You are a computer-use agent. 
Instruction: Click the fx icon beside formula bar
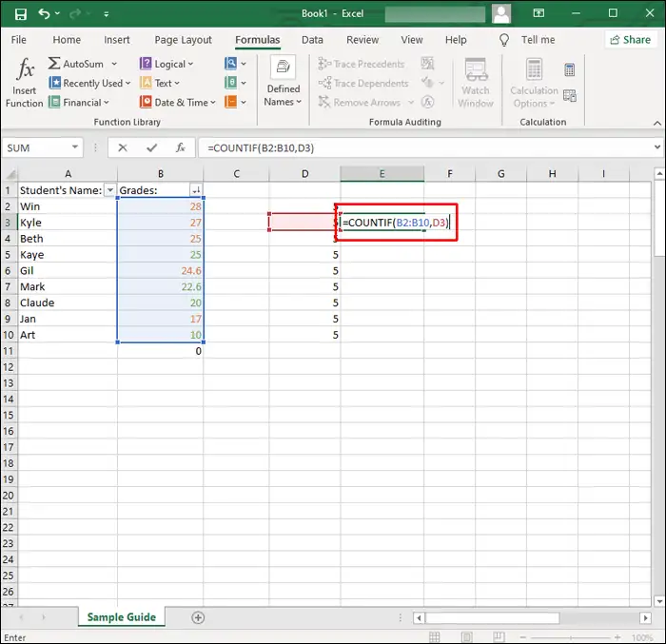[x=181, y=147]
